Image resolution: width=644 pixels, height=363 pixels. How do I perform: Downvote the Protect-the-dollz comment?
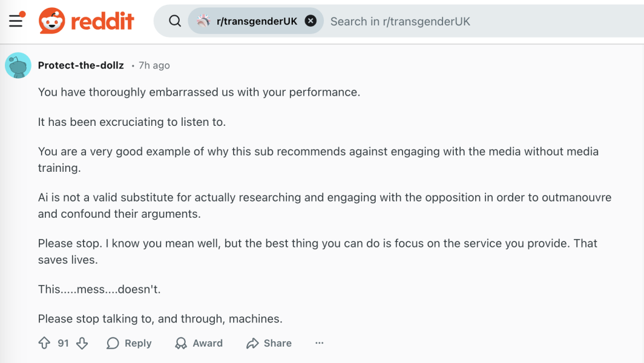(x=82, y=343)
